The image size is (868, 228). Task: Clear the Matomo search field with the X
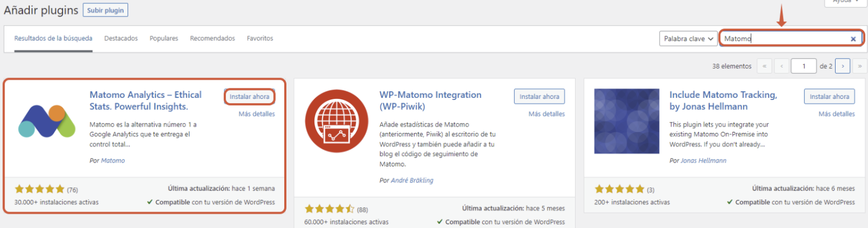tap(853, 38)
